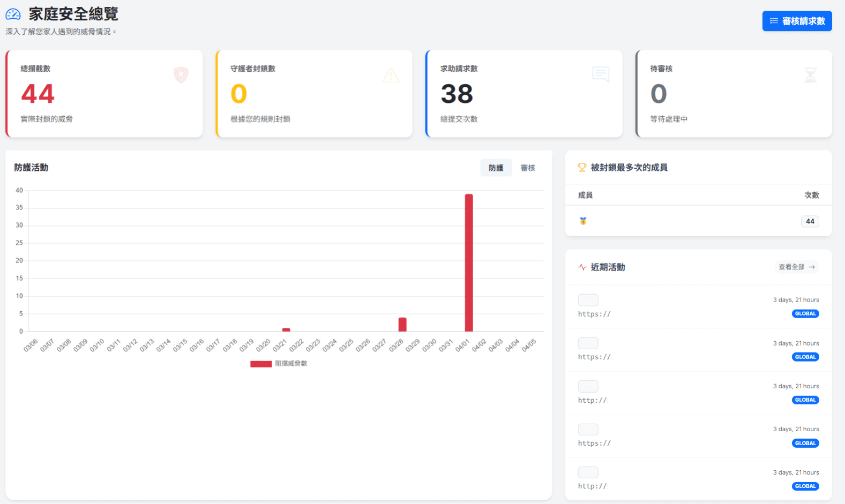Click the shield icon in 總攔截數 card
The width and height of the screenshot is (845, 504).
click(x=181, y=74)
